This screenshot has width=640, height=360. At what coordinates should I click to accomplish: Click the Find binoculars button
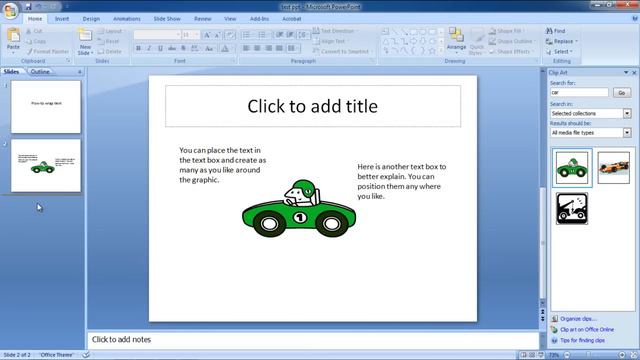click(x=556, y=31)
